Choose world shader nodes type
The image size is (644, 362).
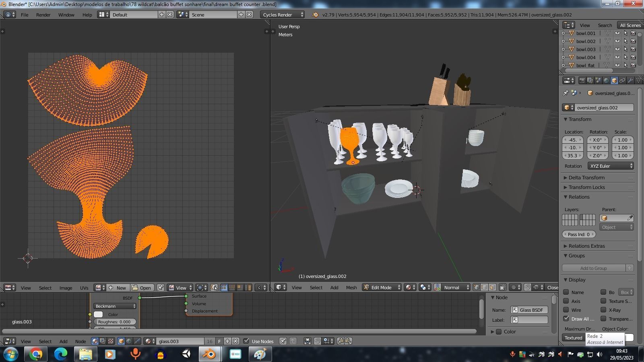(129, 341)
